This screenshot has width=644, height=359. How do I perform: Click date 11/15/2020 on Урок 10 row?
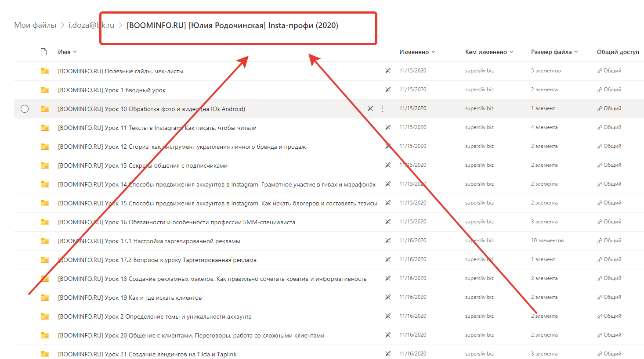[x=412, y=108]
